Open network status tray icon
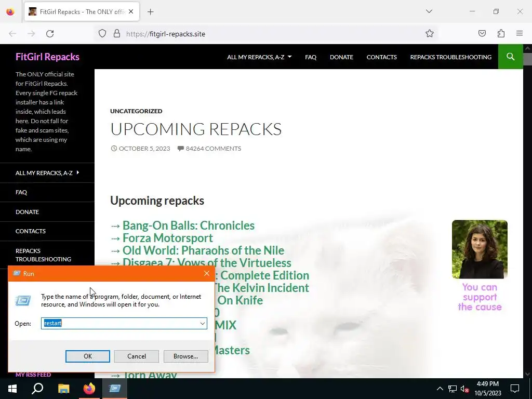Image resolution: width=532 pixels, height=399 pixels. point(453,389)
